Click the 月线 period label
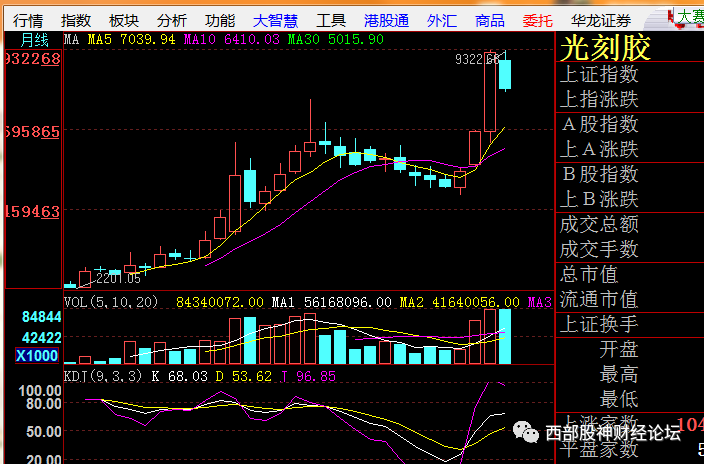 (x=35, y=40)
